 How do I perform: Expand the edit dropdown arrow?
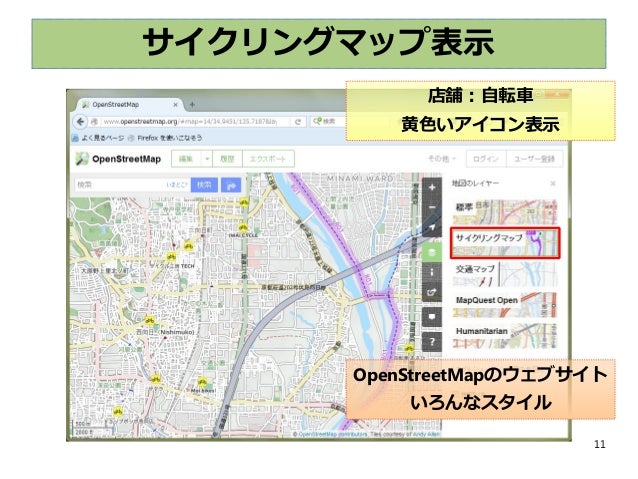tap(207, 159)
